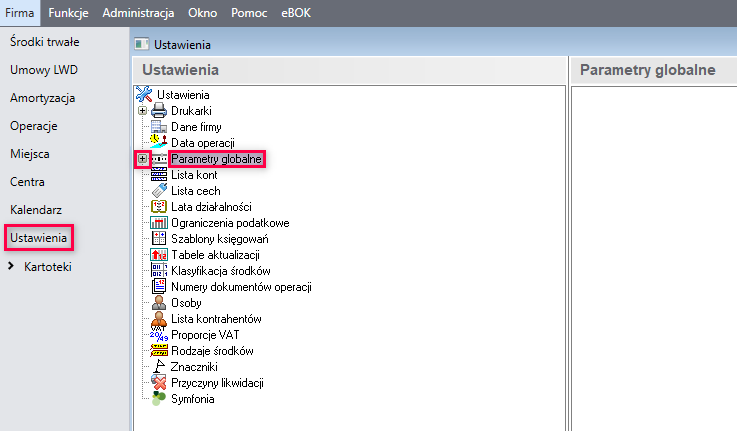Open Amortyzacja from sidebar

(x=42, y=98)
